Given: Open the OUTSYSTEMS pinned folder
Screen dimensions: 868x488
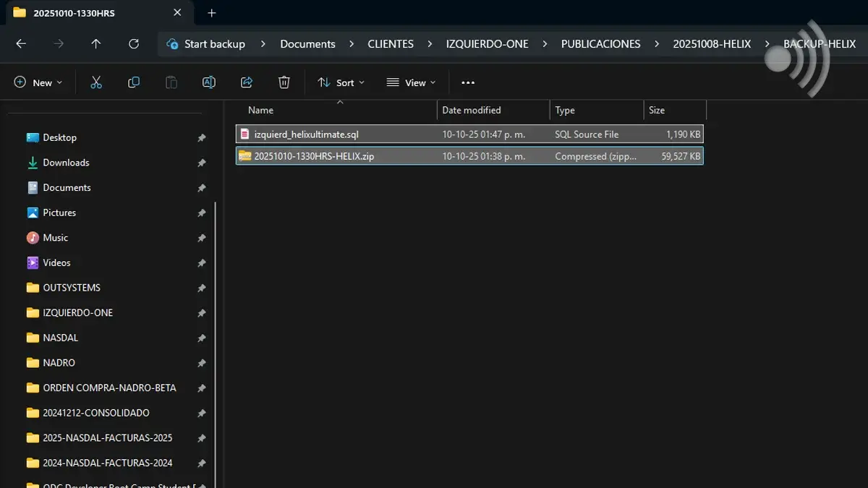Looking at the screenshot, I should pos(72,288).
